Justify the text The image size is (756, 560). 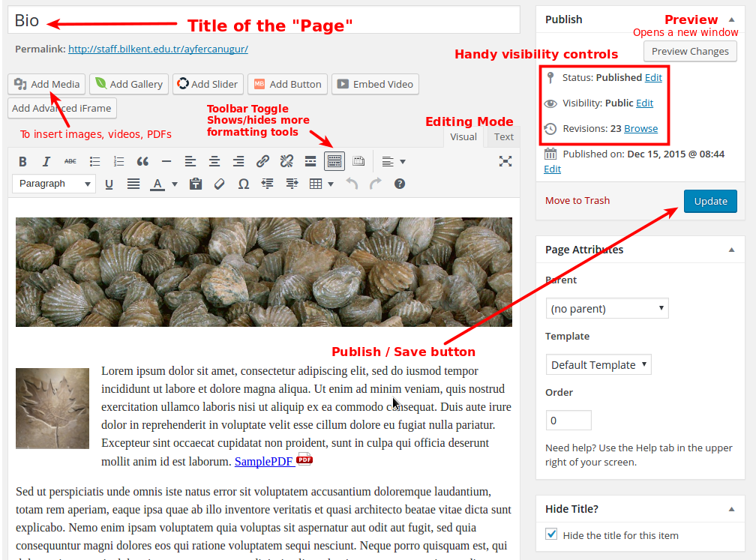point(133,184)
